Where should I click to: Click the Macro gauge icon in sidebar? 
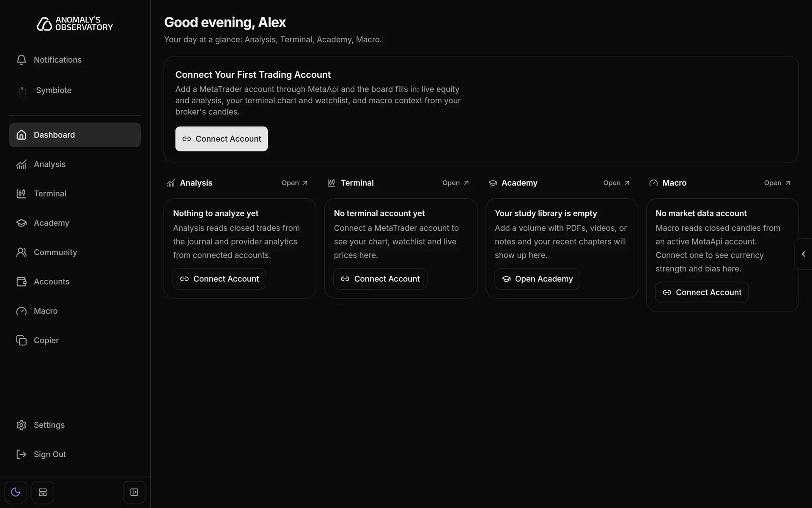coord(21,311)
